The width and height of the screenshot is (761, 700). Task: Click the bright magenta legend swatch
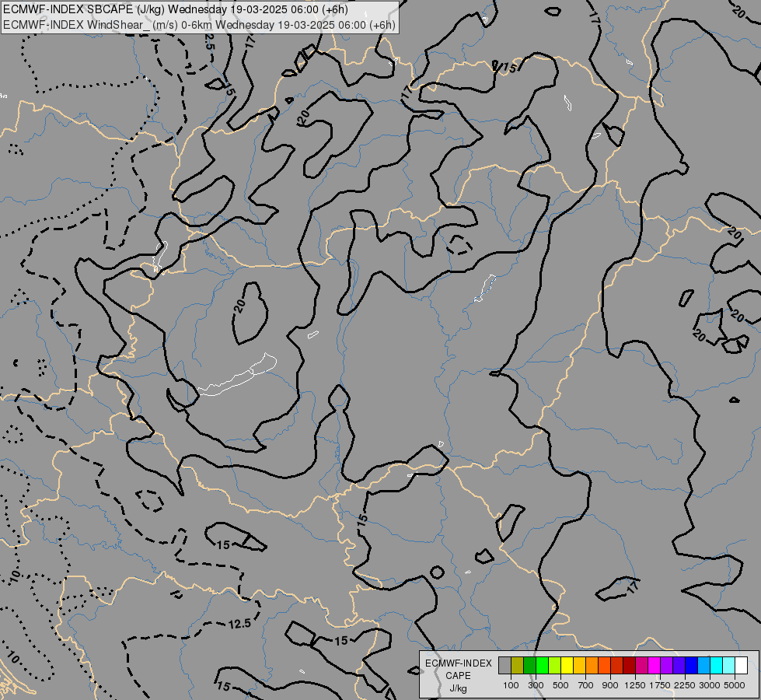tap(655, 666)
